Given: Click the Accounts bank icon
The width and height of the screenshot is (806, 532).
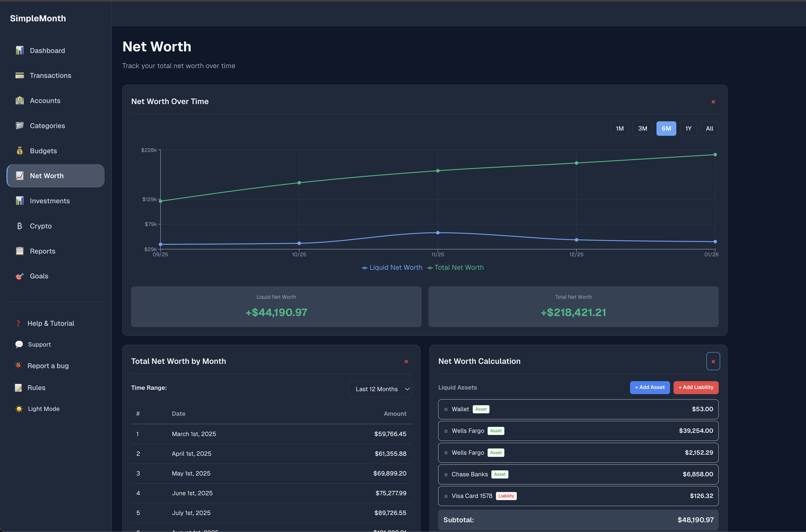Looking at the screenshot, I should click(20, 101).
